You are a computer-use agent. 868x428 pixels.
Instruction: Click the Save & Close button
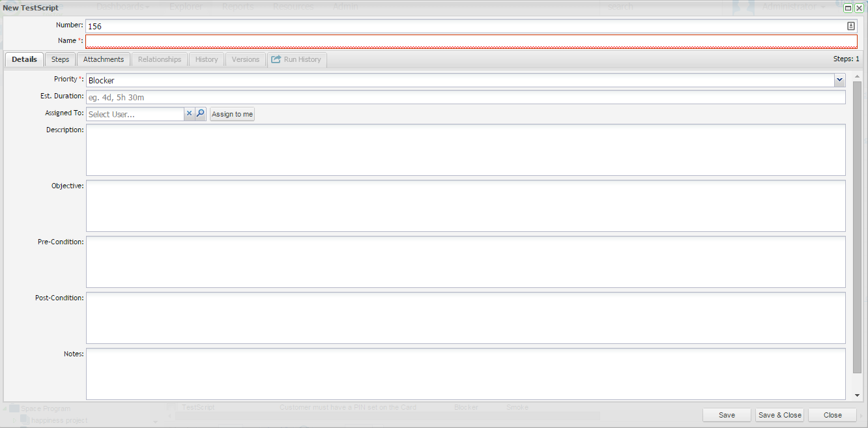(779, 415)
